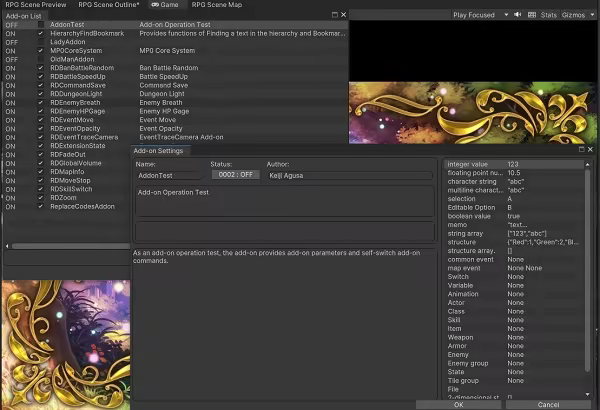The width and height of the screenshot is (600, 410).
Task: Maximize the Add-on Settings window
Action: click(581, 150)
